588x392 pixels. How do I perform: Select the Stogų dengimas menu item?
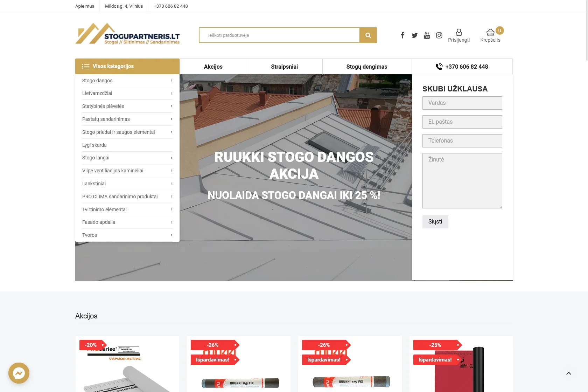tap(367, 67)
